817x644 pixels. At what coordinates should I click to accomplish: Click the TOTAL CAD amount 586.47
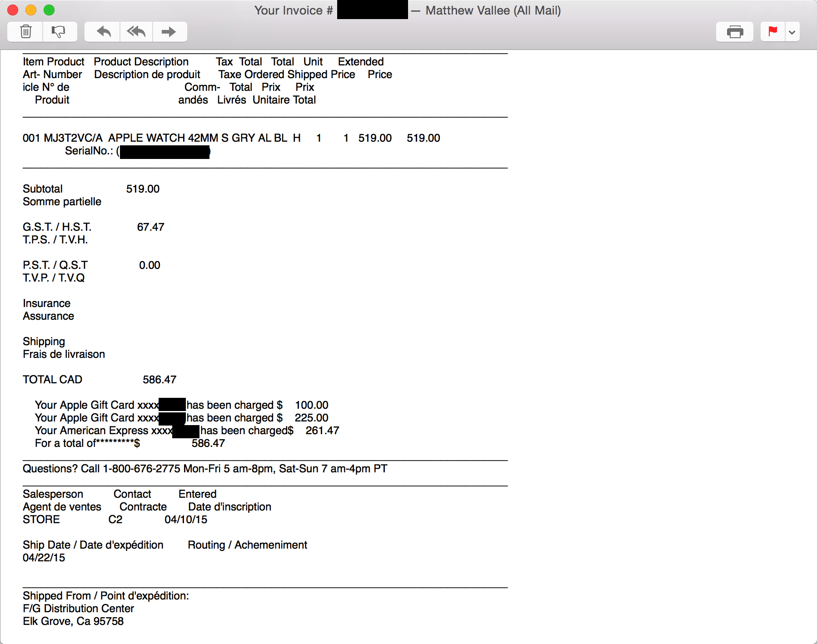tap(159, 380)
